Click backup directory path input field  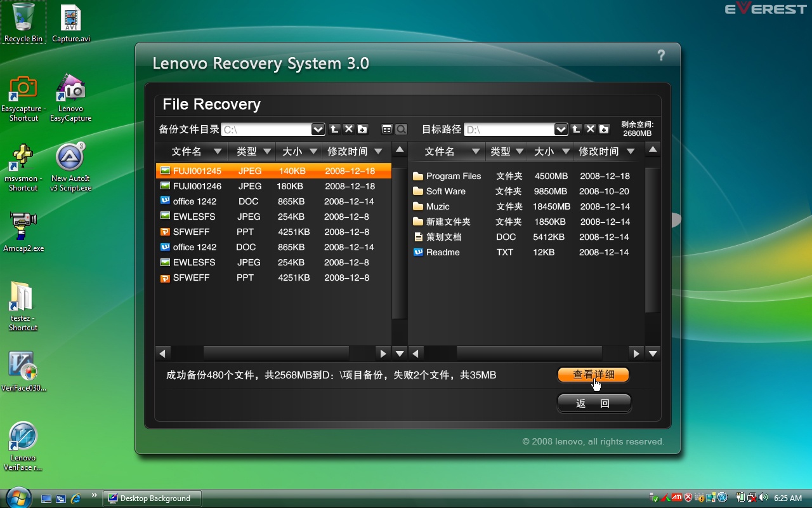pos(266,130)
